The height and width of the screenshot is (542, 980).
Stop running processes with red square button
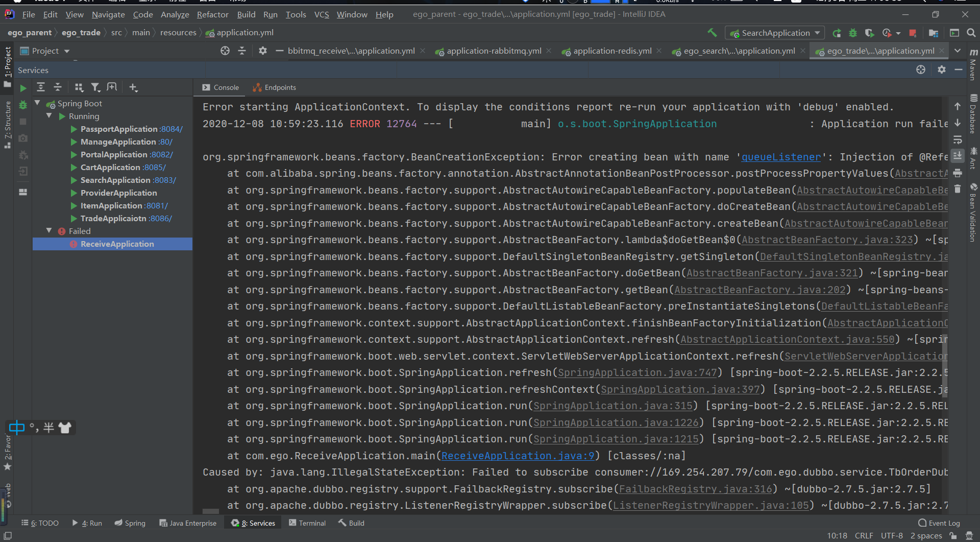pos(913,33)
